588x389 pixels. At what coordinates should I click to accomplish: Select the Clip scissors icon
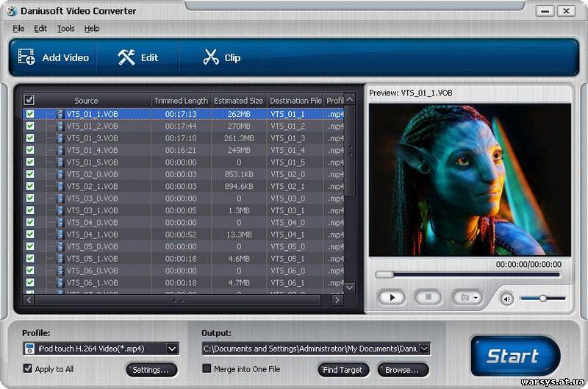point(211,57)
